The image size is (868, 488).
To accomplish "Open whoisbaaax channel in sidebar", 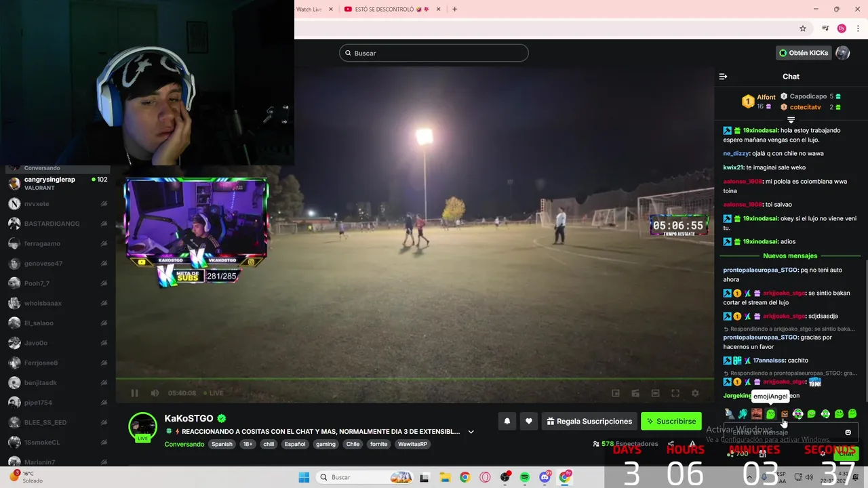I will (58, 303).
